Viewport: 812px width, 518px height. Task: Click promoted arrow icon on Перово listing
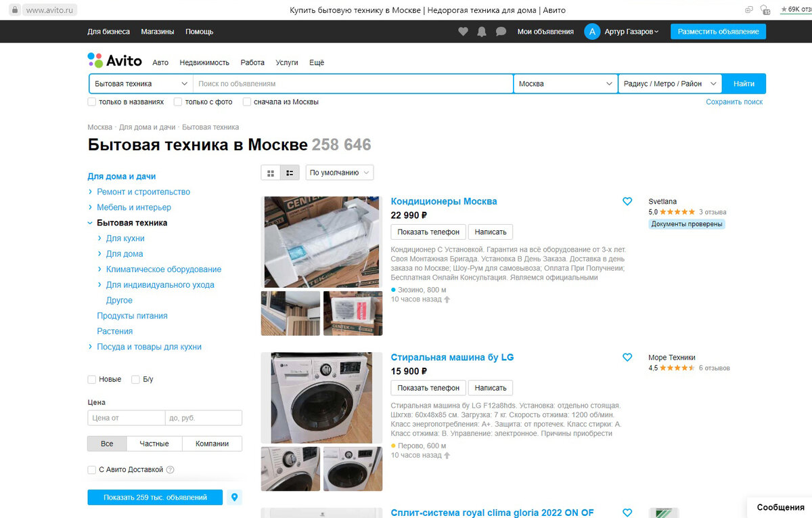coord(447,456)
